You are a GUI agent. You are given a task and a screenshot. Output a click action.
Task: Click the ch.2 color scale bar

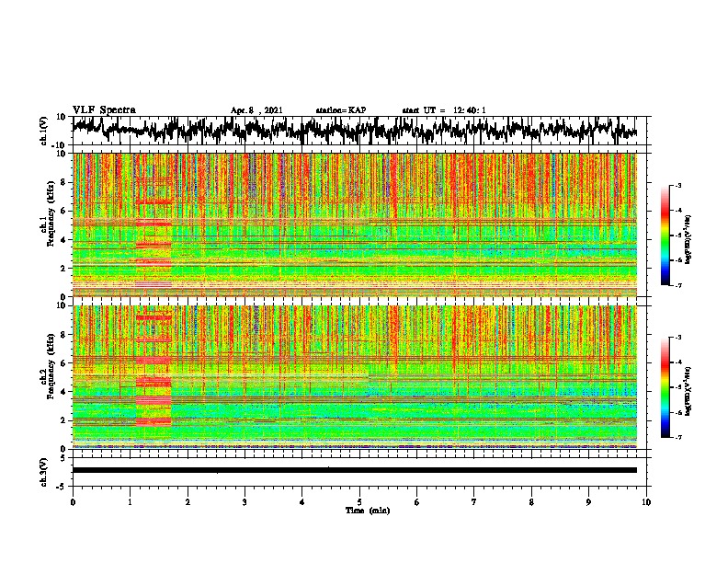[x=665, y=387]
